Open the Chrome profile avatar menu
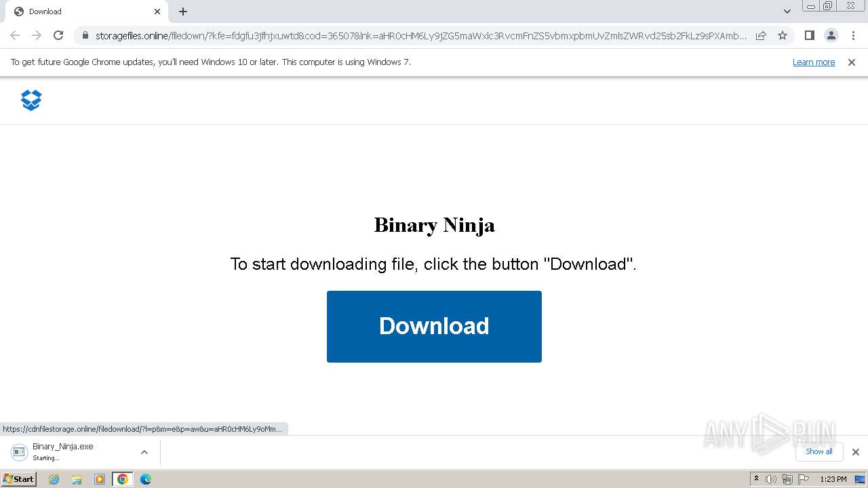 pos(831,35)
